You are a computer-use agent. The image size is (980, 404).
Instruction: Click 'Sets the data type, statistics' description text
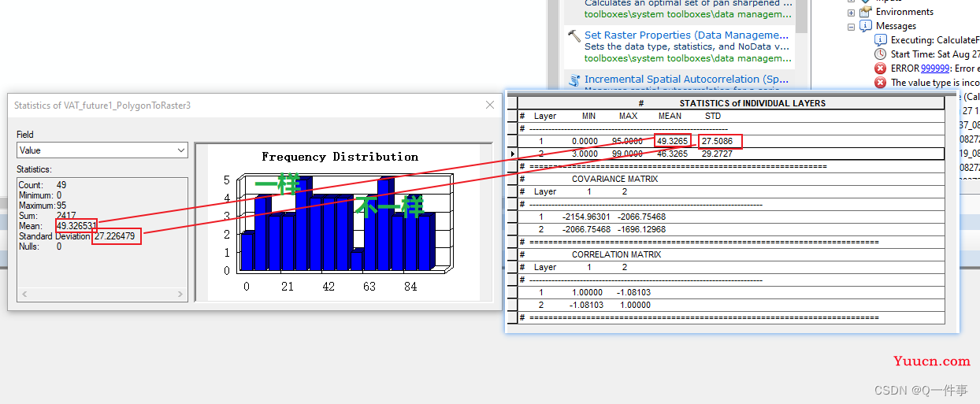pyautogui.click(x=688, y=46)
